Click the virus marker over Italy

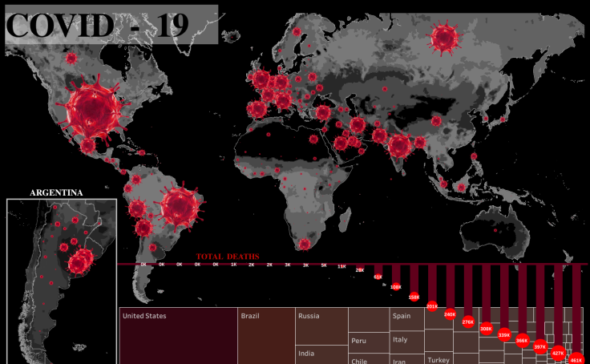click(283, 100)
